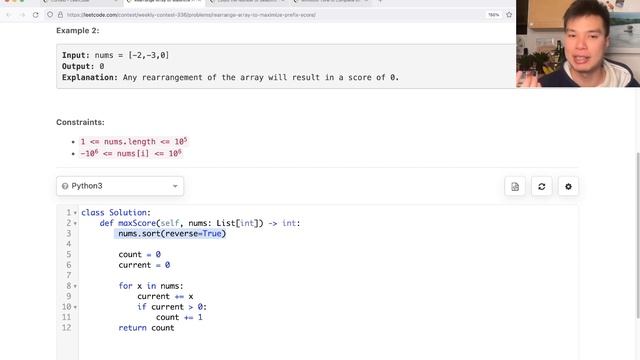Click the 'current += x' code line
Screen dimensions: 640x360
click(x=165, y=296)
